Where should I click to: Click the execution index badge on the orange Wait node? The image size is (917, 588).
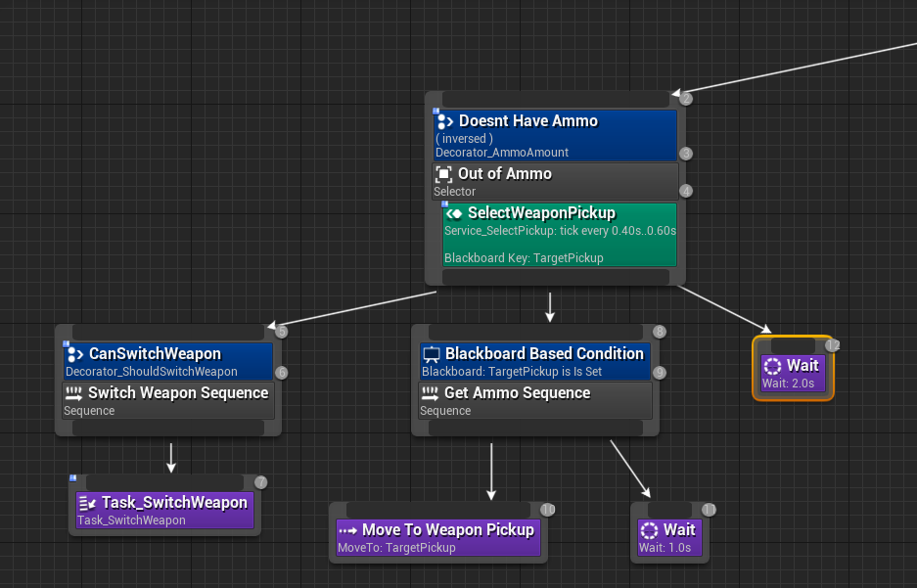832,344
